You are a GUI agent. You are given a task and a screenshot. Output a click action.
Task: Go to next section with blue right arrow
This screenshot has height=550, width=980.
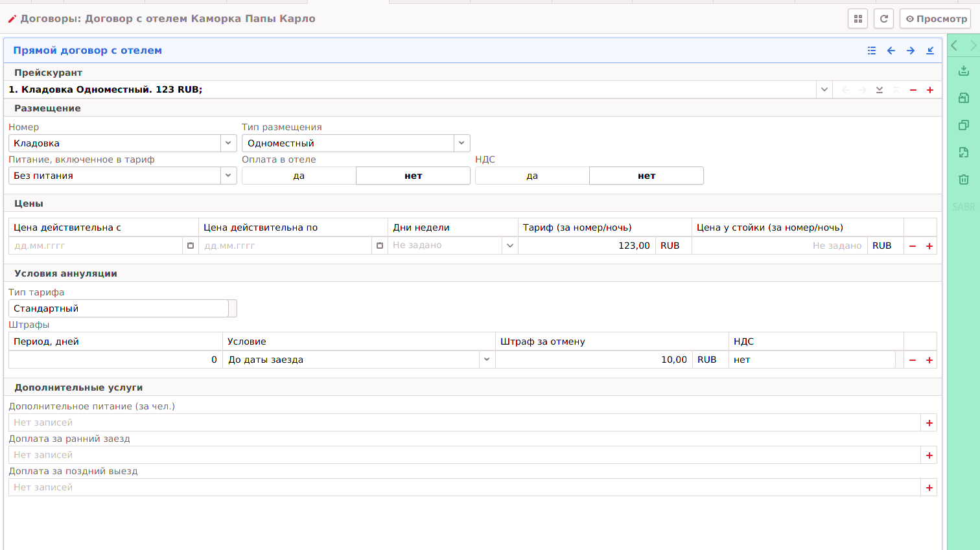[x=911, y=51]
